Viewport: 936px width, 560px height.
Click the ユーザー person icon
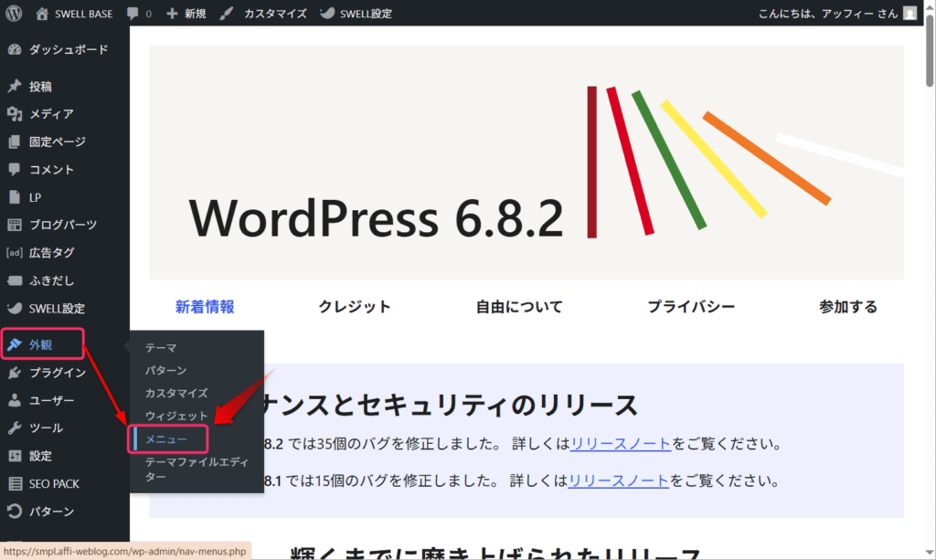click(15, 400)
